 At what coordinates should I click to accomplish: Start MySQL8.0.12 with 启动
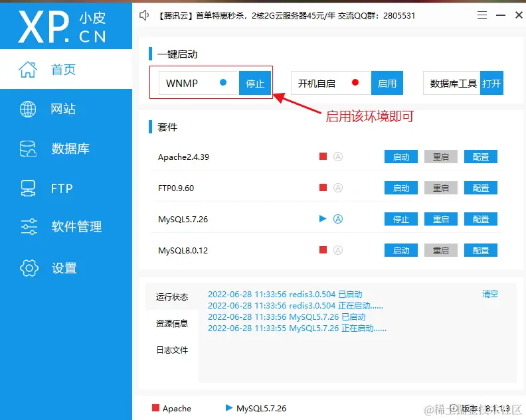401,250
